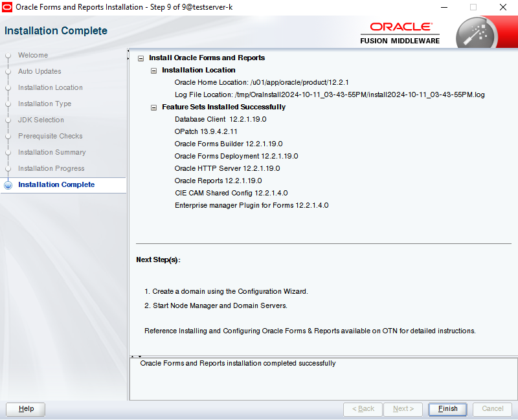
Task: Select the Auto Updates step
Action: pyautogui.click(x=39, y=71)
